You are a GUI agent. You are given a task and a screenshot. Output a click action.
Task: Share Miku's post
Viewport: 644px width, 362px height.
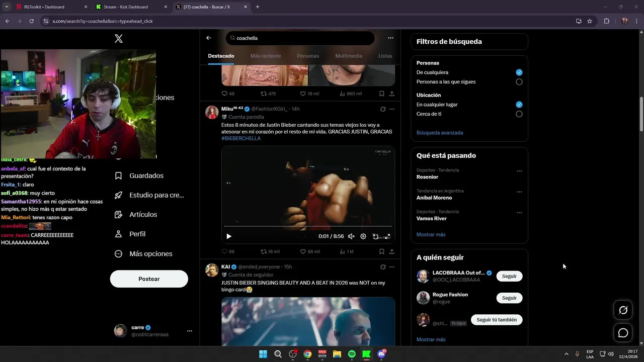[x=392, y=251]
